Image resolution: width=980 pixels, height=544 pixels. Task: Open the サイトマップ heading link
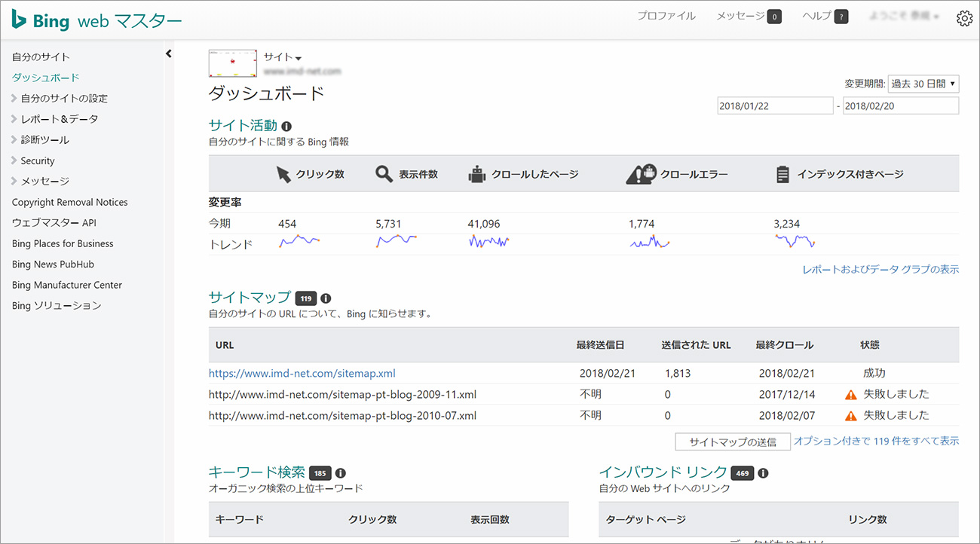tap(250, 298)
